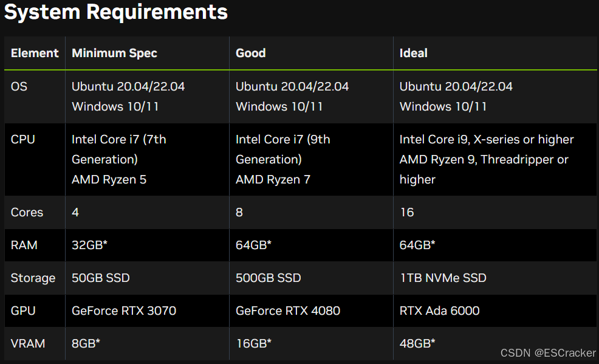Viewport: 599px width, 364px height.
Task: Click the System Requirements heading
Action: (x=116, y=12)
